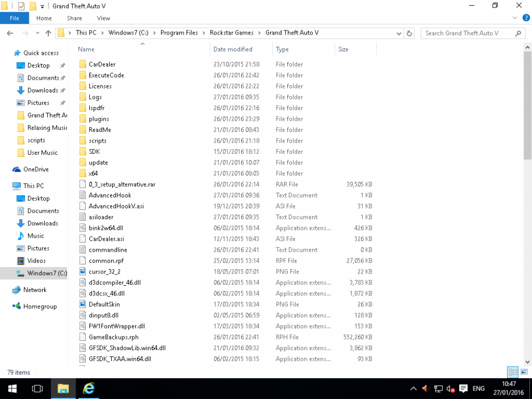
Task: Select the ExecuteCode folder icon
Action: [82, 75]
